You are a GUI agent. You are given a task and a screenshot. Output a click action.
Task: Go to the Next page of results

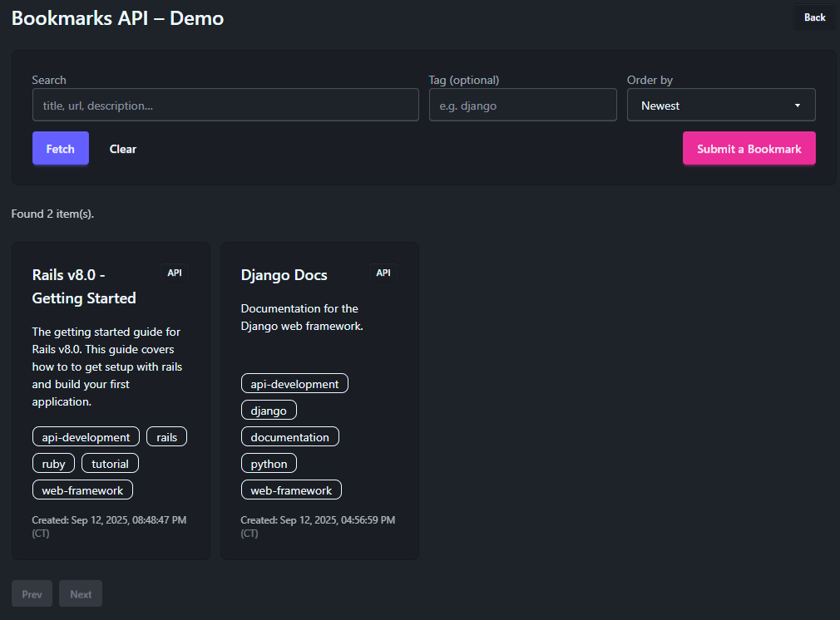[x=81, y=594]
